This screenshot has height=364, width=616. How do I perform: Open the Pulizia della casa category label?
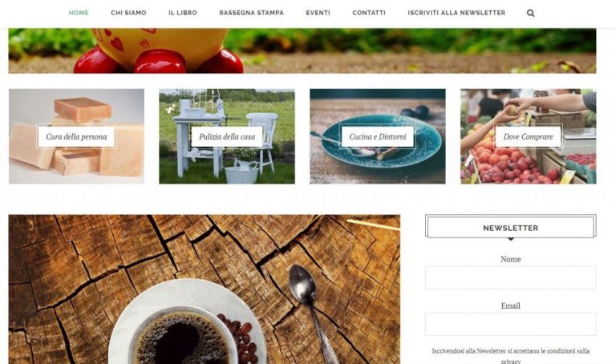pyautogui.click(x=227, y=136)
